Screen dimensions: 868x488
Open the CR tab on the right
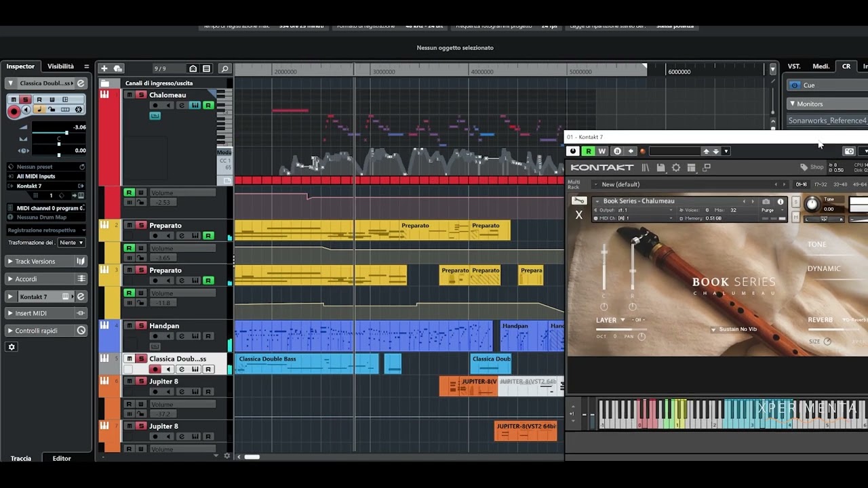[x=846, y=66]
